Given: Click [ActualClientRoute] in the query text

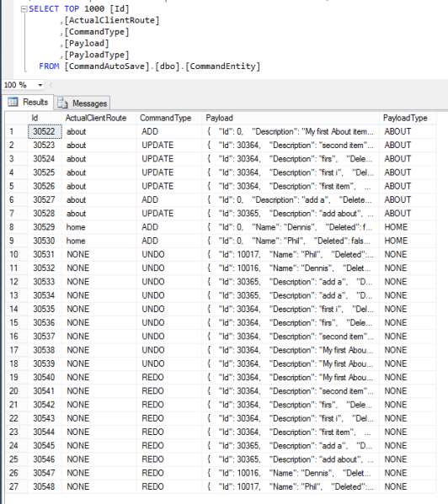Looking at the screenshot, I should (x=112, y=20).
